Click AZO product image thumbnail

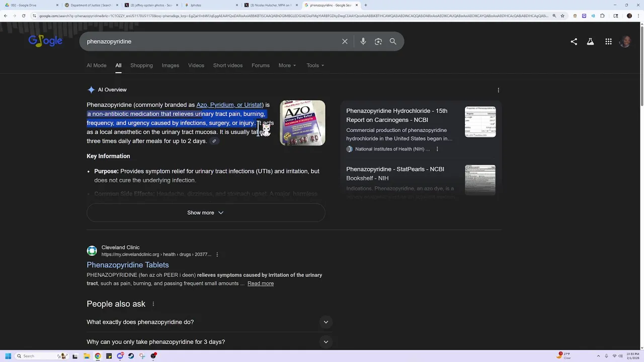point(302,123)
